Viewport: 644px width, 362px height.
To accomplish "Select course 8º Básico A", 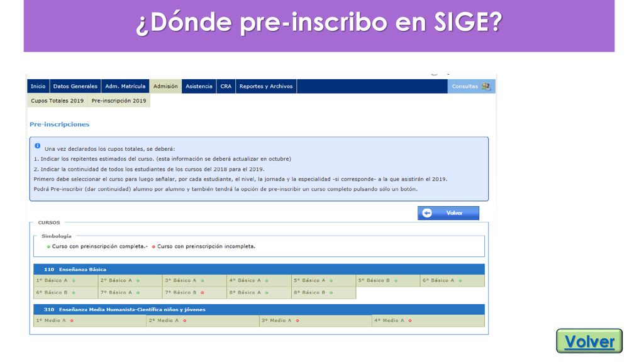I will click(x=259, y=293).
